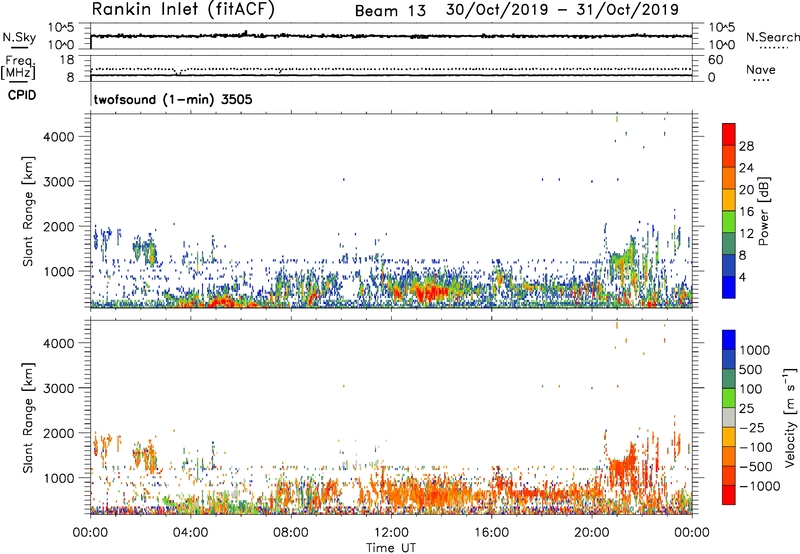The height and width of the screenshot is (554, 800).
Task: Click the light green Power colorbar segment near 16
Action: [x=729, y=221]
